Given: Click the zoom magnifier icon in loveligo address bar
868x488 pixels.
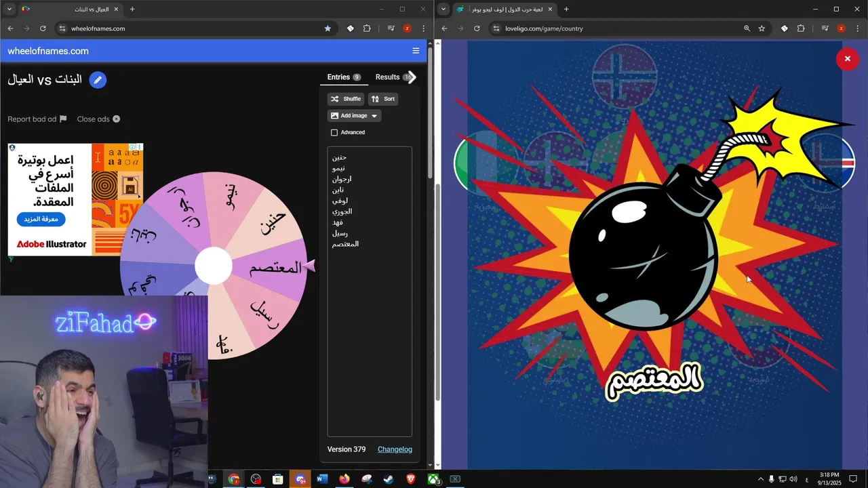Looking at the screenshot, I should pos(747,28).
